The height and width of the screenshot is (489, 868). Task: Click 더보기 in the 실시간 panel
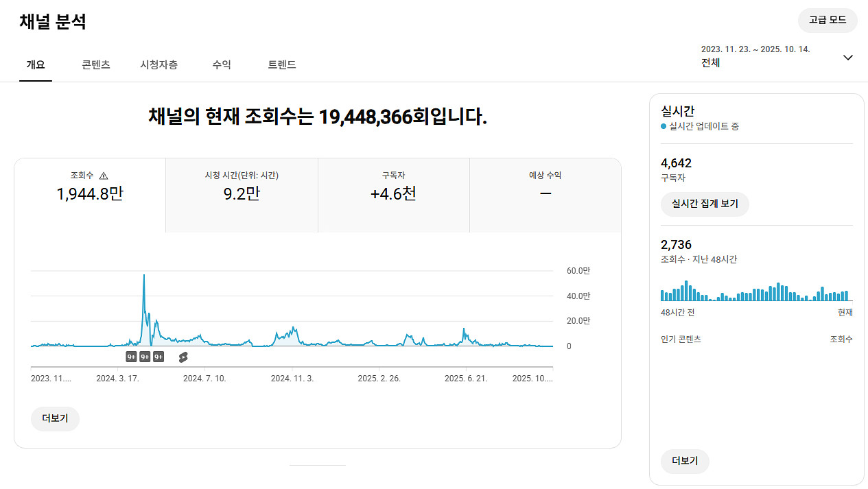click(x=685, y=461)
